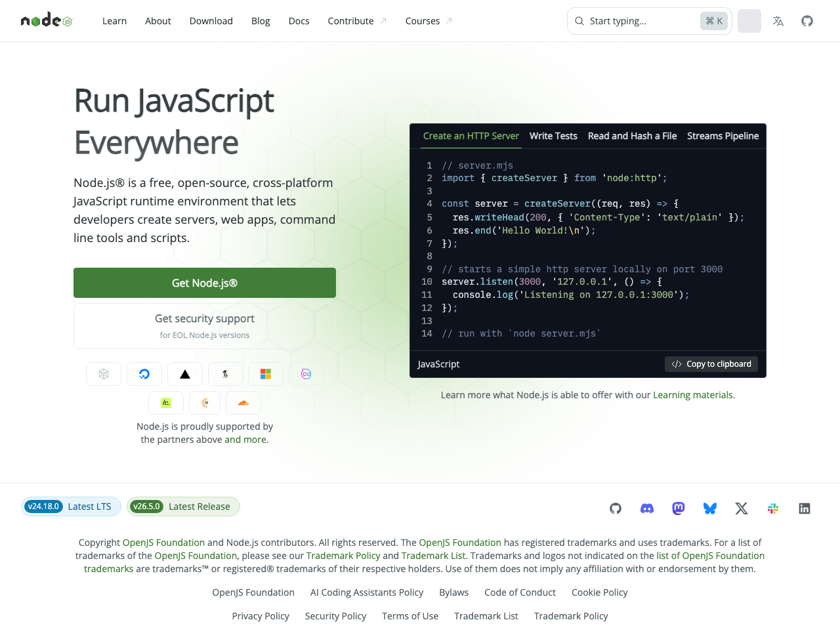Open the language selector icon

[778, 21]
